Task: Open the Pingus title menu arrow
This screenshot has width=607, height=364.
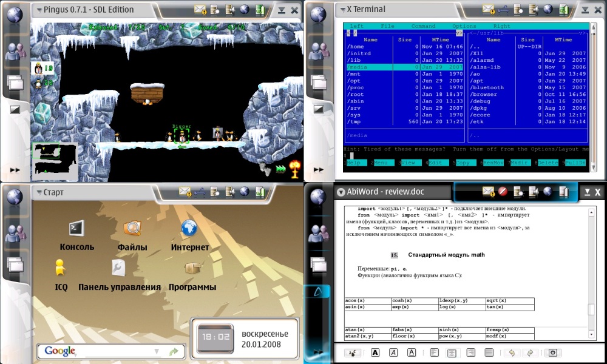Action: tap(39, 10)
